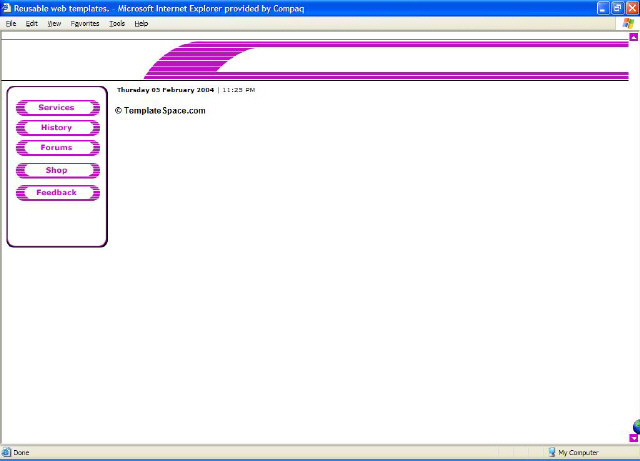The image size is (640, 461).
Task: Select the History navigation button
Action: click(57, 128)
